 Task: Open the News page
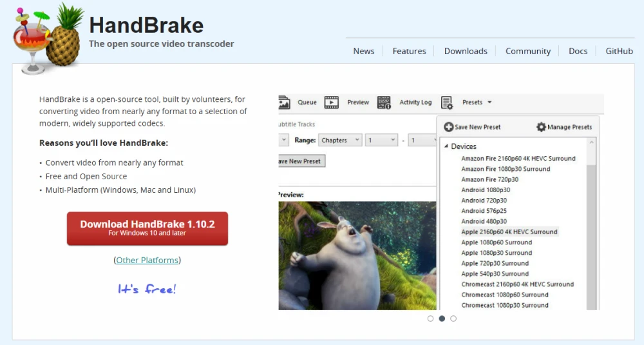363,51
